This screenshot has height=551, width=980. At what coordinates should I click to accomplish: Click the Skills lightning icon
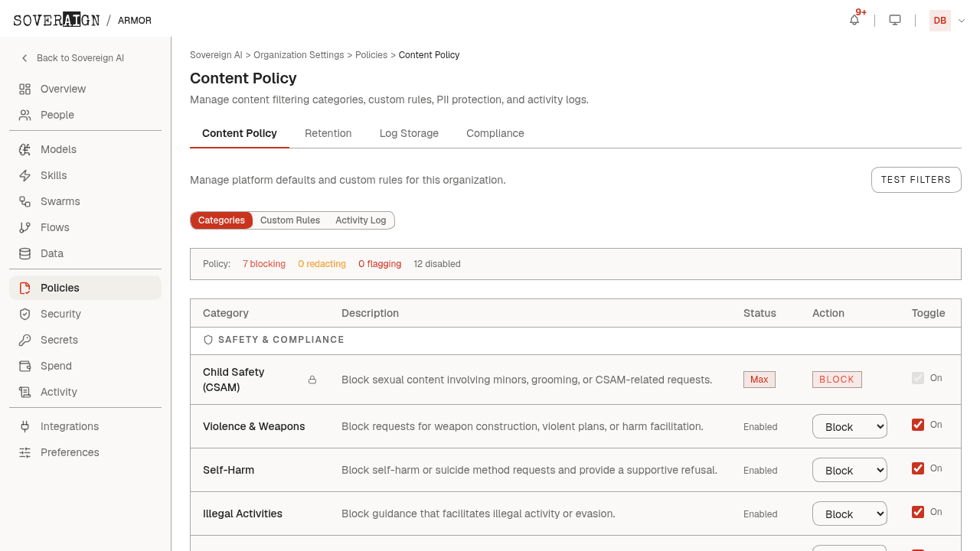(x=25, y=175)
